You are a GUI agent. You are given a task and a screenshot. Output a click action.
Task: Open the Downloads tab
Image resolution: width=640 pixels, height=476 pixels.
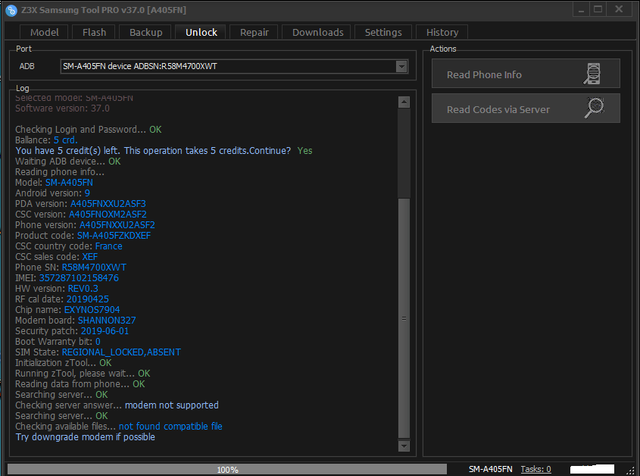pyautogui.click(x=318, y=32)
